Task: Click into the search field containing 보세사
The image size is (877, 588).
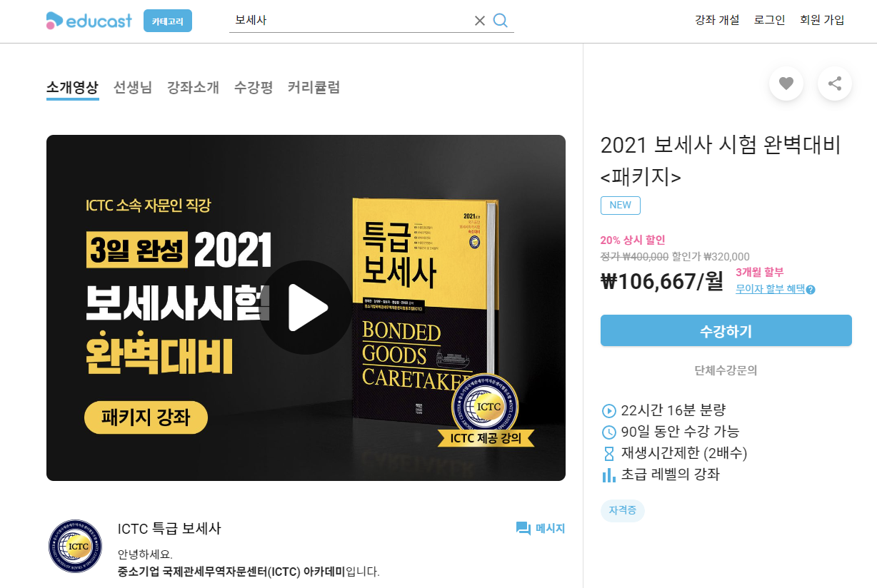Action: (x=350, y=21)
